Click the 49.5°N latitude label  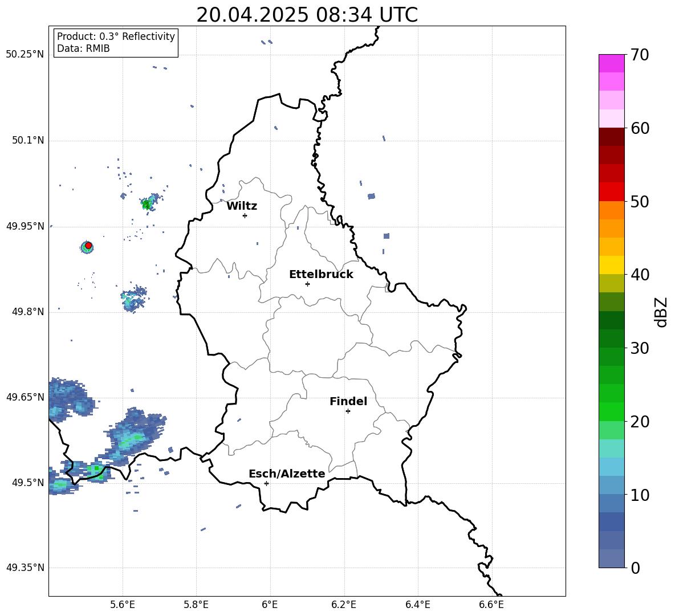(x=28, y=483)
